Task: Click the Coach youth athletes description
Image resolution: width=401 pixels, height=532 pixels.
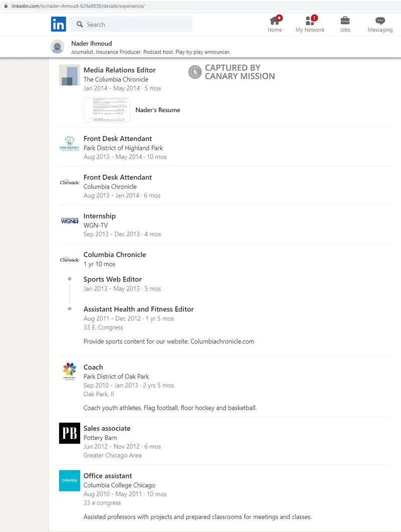Action: (x=170, y=408)
